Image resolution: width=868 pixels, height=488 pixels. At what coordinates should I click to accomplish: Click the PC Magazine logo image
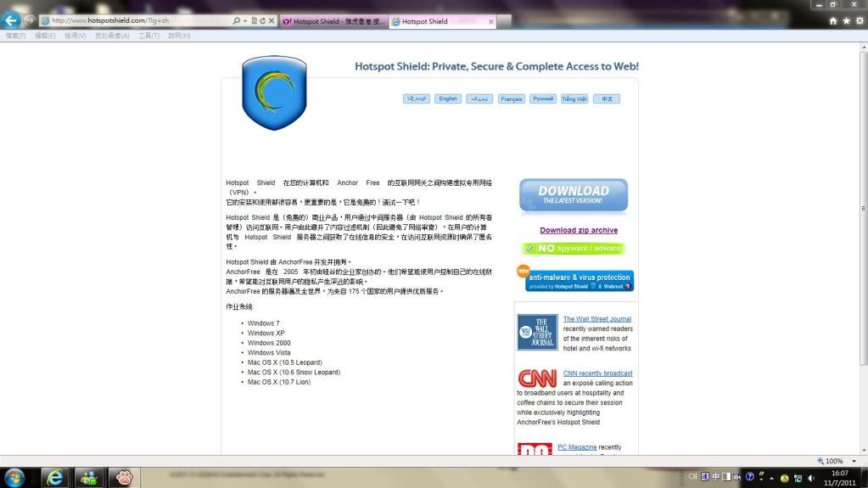coord(535,449)
